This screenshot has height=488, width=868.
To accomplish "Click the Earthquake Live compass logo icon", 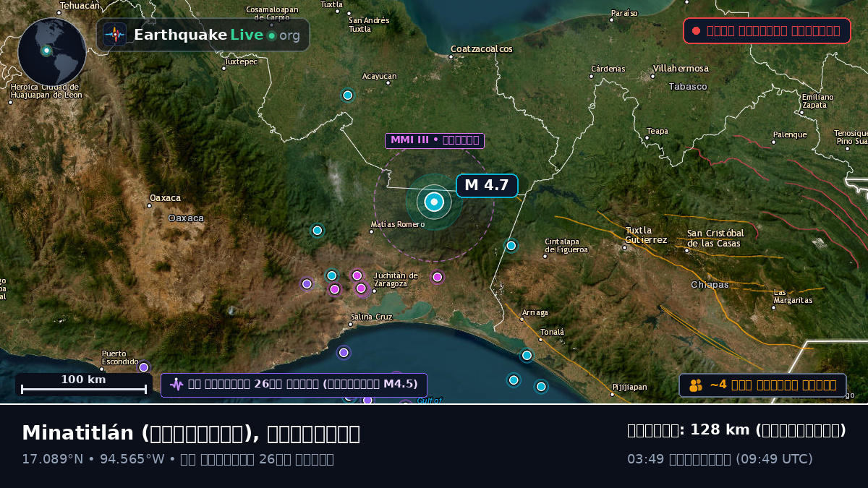I will pos(115,35).
